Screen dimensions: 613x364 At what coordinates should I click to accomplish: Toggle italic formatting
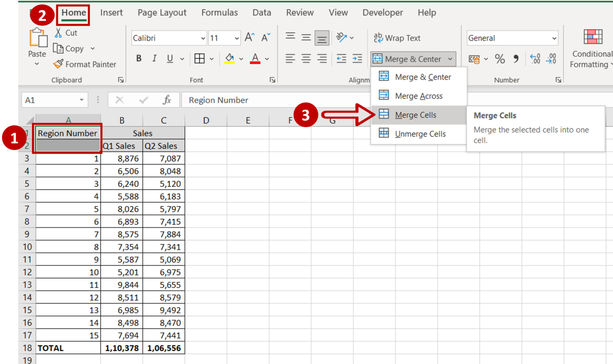[154, 58]
